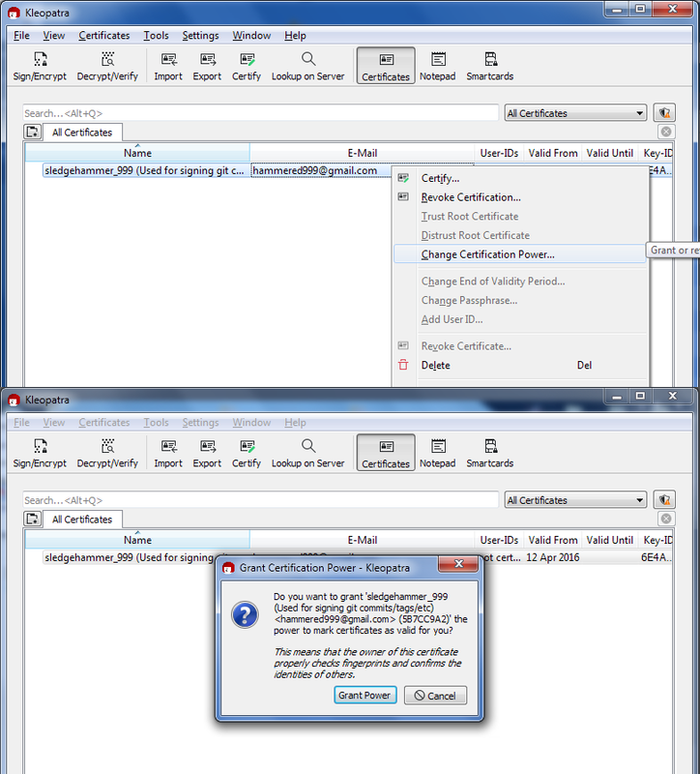Sort by Name column in top window
This screenshot has width=700, height=774.
click(x=137, y=153)
